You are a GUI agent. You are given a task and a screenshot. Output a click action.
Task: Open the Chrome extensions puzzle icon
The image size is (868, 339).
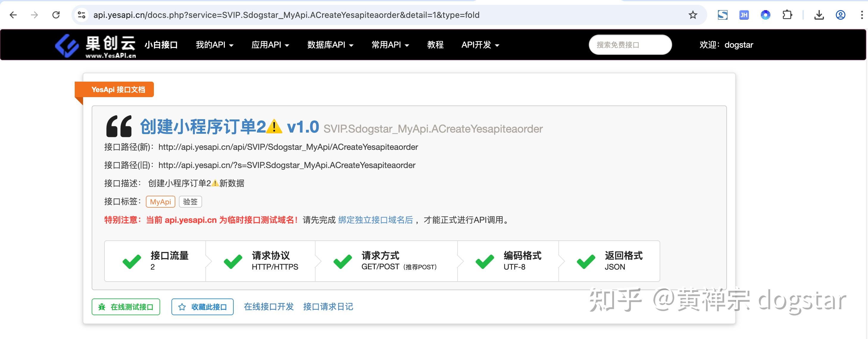click(x=787, y=15)
